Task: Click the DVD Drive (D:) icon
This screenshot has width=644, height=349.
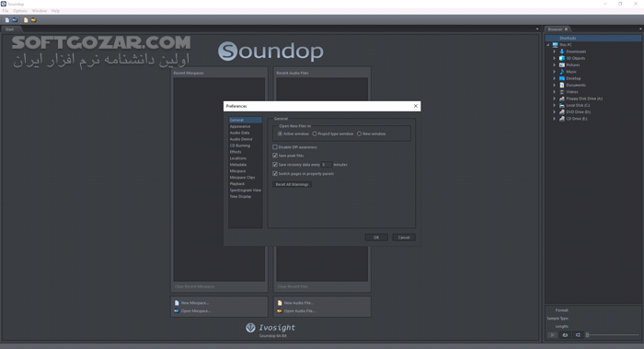Action: tap(562, 111)
